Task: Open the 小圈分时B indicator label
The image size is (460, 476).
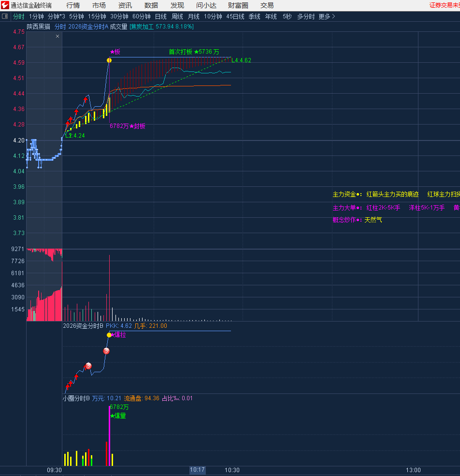Action: (x=76, y=398)
